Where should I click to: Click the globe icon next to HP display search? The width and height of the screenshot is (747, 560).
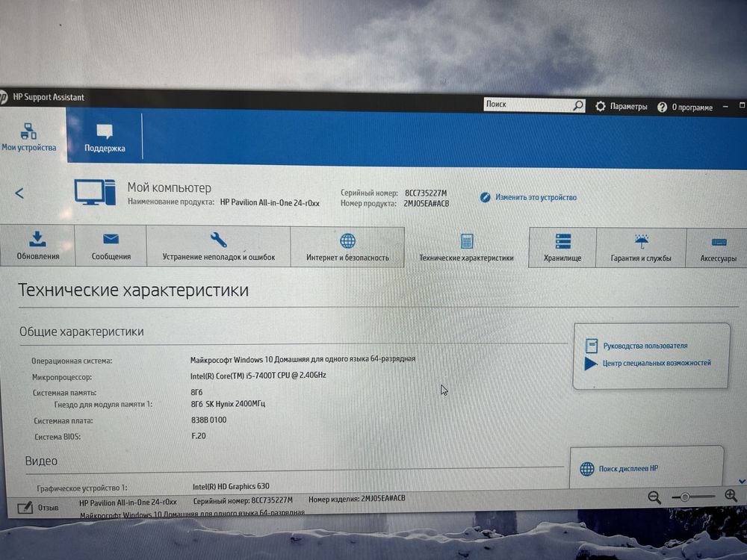pos(587,469)
